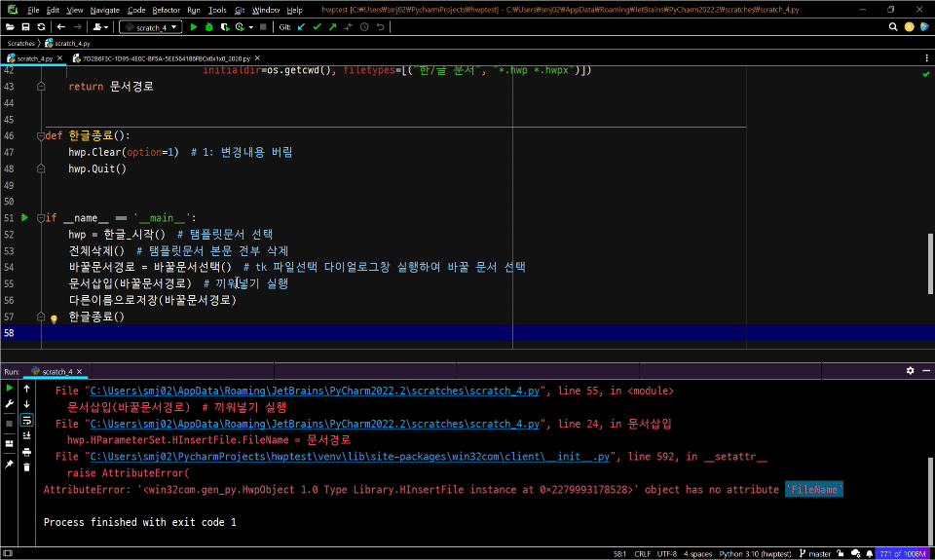Collapse the if __name__ block fold marker

[x=41, y=218]
